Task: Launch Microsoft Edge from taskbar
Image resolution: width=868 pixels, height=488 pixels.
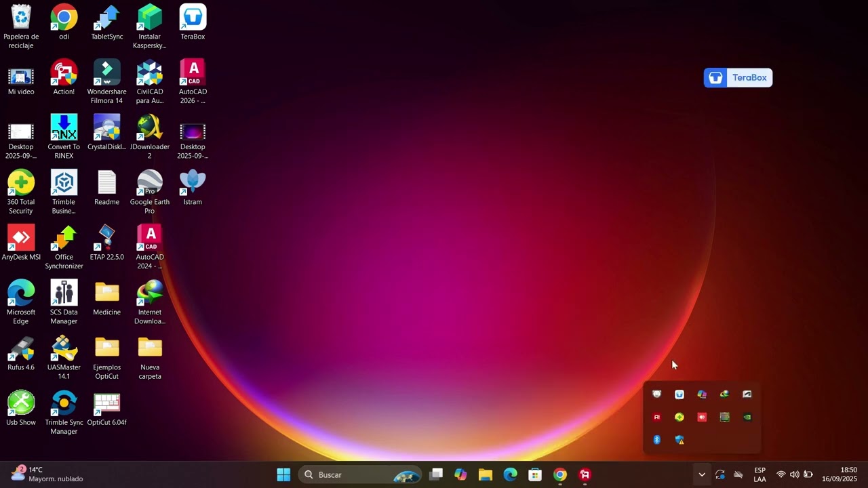Action: 510,474
